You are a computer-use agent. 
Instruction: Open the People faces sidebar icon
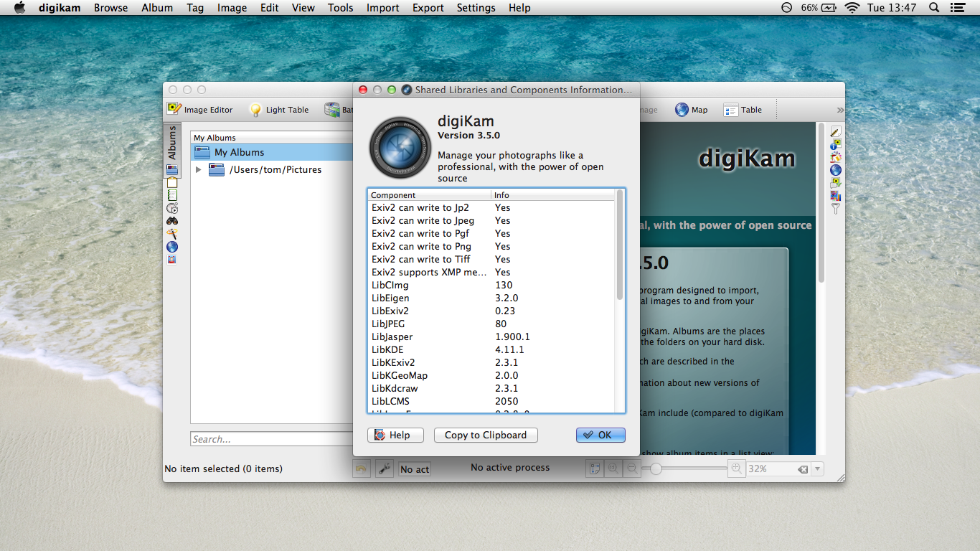point(172,260)
